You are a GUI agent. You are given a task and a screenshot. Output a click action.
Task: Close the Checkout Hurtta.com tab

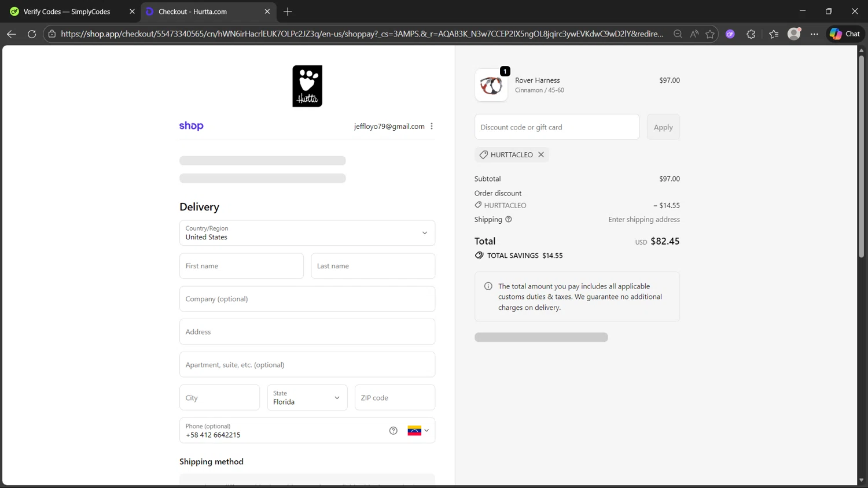[267, 12]
